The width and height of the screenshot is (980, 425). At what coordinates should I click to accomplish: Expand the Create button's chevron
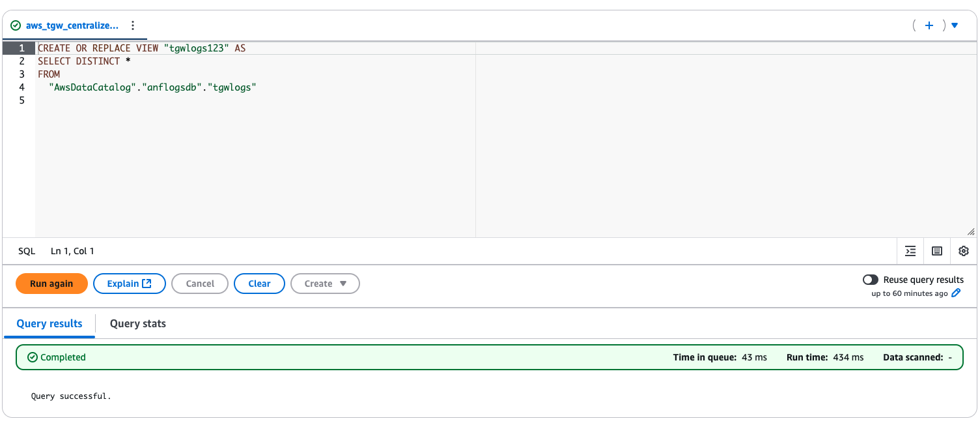click(343, 283)
